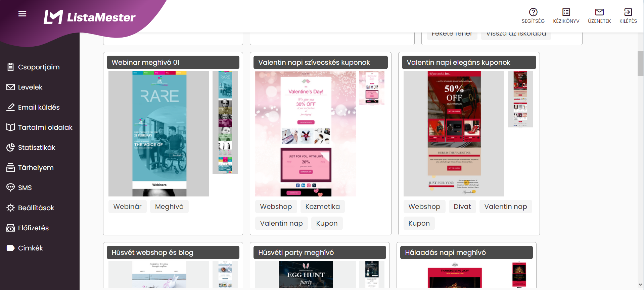Click the SMS speech bubble icon
This screenshot has height=290, width=644.
coord(11,187)
